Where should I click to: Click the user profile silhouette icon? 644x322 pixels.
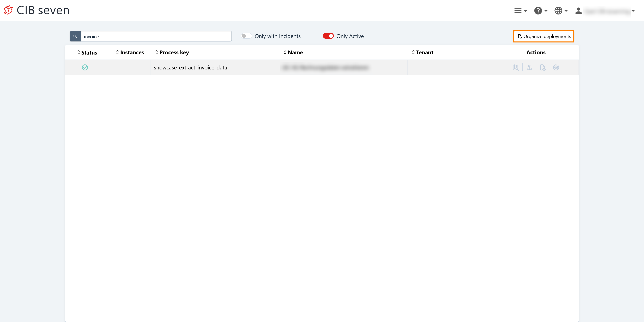(578, 11)
